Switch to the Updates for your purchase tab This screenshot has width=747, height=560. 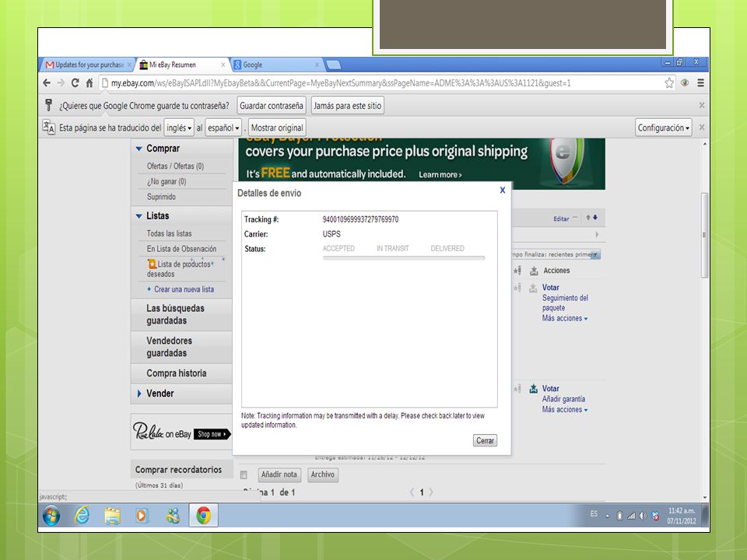point(89,65)
